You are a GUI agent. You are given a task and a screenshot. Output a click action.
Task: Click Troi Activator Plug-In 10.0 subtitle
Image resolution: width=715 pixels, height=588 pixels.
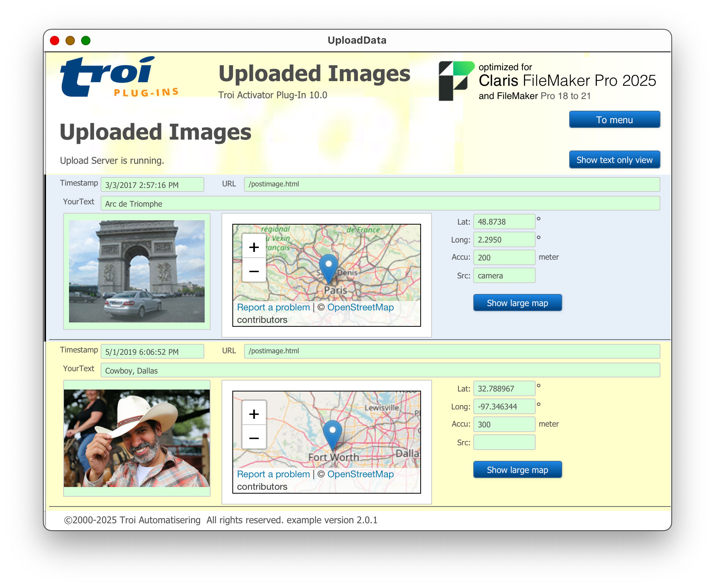pyautogui.click(x=273, y=95)
